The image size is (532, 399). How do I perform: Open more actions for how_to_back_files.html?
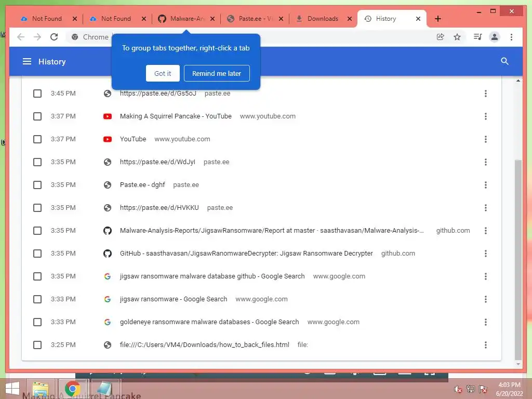(486, 345)
